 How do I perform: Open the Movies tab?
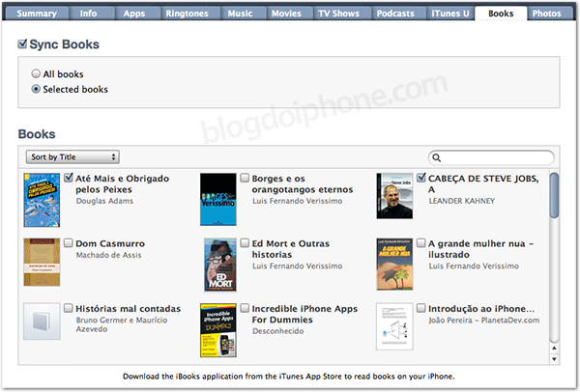point(286,14)
